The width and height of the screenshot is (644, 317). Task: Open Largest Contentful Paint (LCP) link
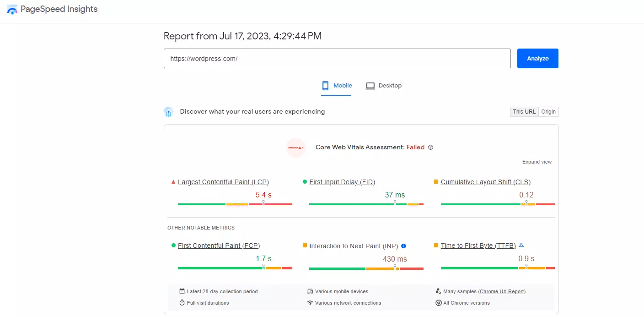(223, 182)
